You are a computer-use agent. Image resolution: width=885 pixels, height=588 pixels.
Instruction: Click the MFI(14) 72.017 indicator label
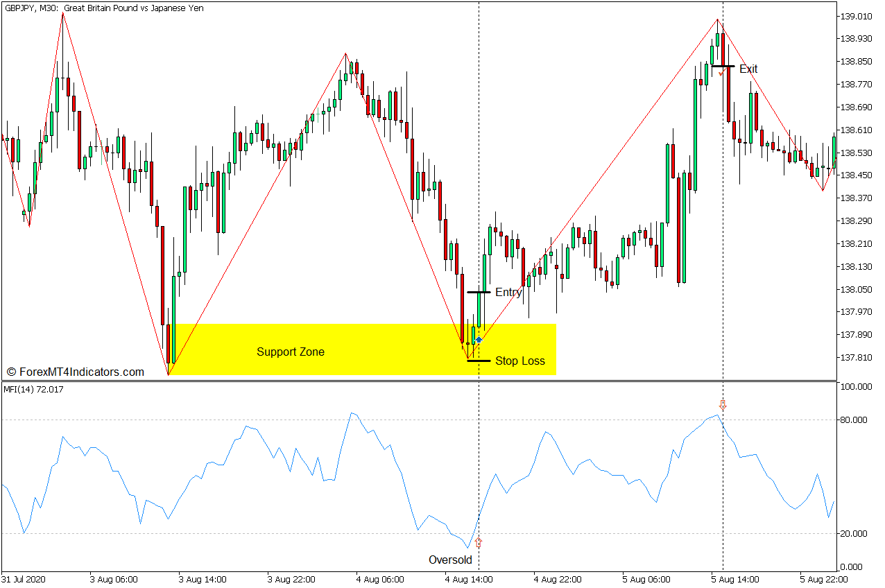point(33,389)
